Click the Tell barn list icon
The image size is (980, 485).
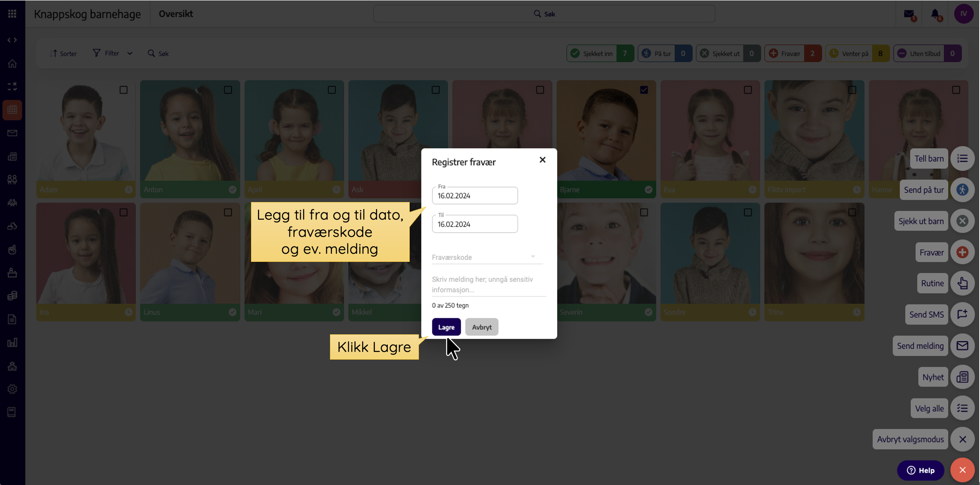pos(962,158)
